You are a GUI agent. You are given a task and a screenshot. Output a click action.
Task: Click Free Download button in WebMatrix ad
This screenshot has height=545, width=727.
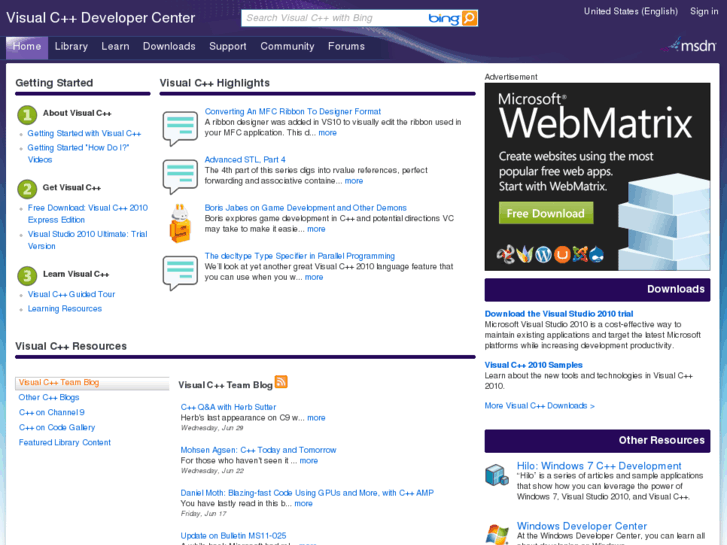546,213
